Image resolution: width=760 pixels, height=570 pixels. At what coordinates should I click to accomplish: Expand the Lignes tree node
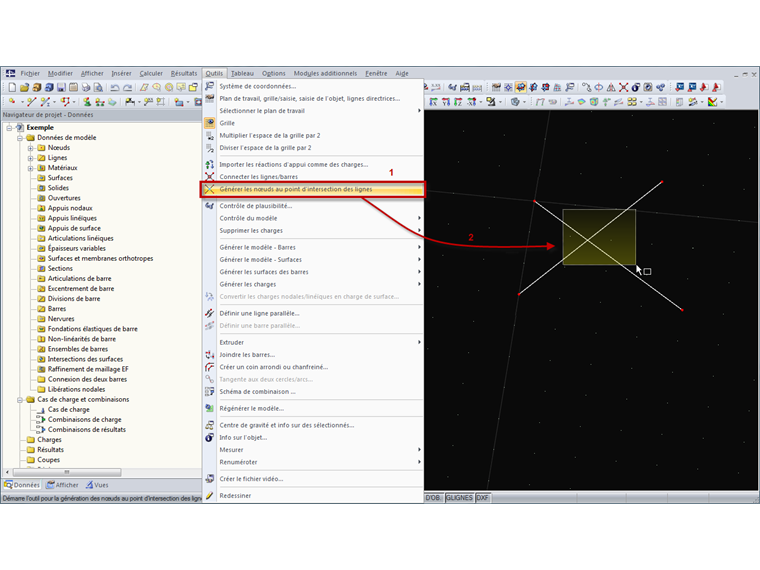[31, 158]
